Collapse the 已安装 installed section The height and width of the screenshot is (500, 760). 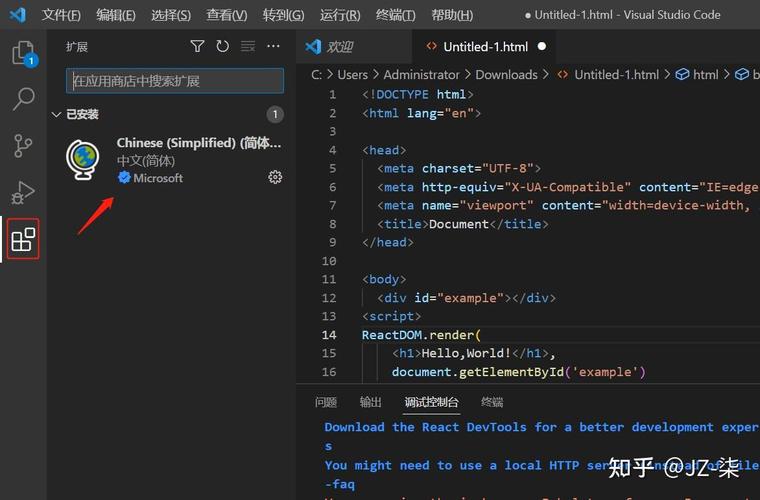point(57,114)
